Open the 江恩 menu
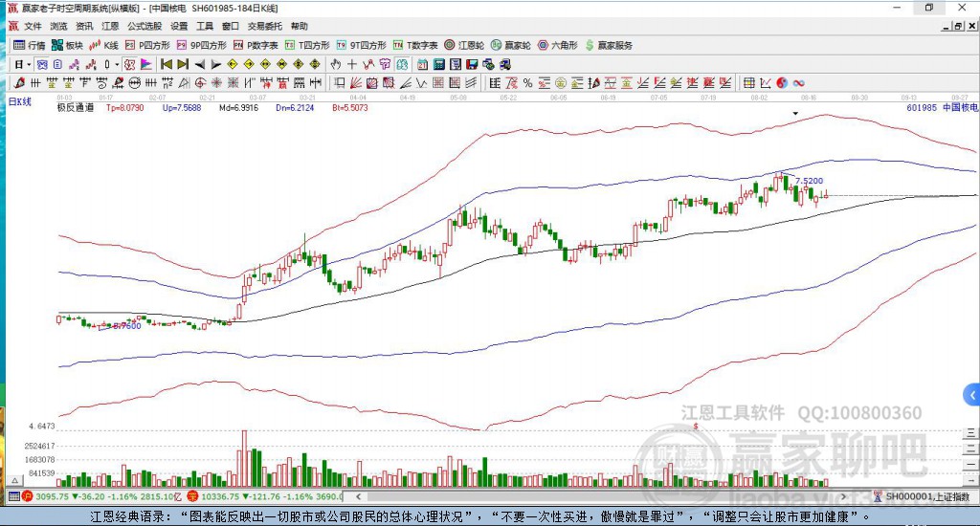The height and width of the screenshot is (526, 980). click(110, 26)
